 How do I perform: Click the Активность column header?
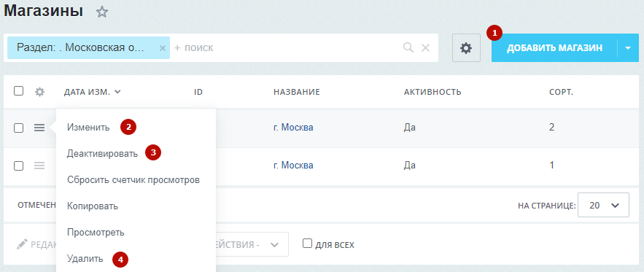pyautogui.click(x=432, y=92)
